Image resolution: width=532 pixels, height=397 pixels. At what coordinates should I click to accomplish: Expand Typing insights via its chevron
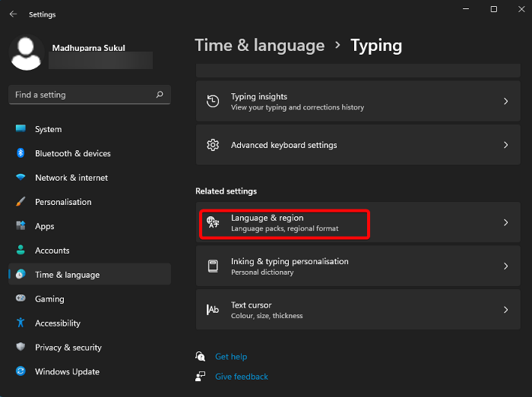click(x=506, y=101)
